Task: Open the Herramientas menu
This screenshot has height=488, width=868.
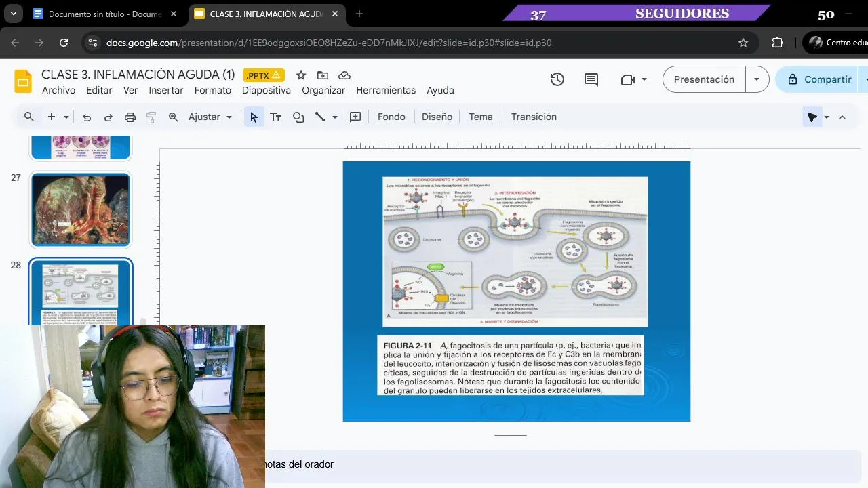Action: tap(386, 90)
